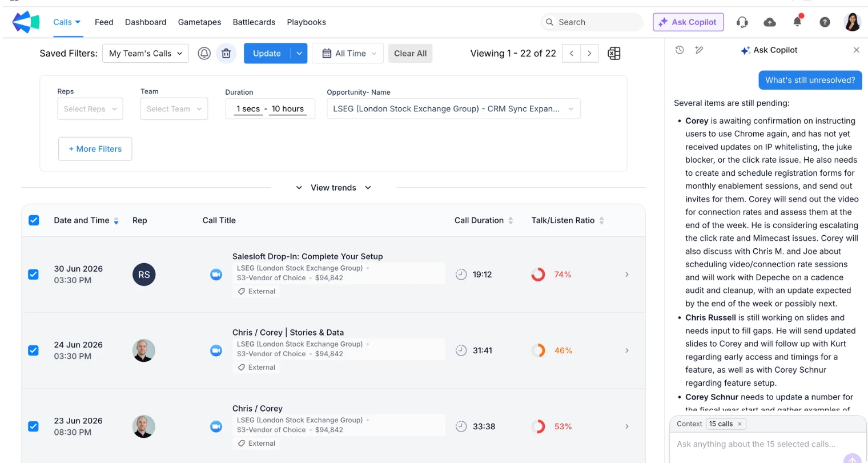868x476 pixels.
Task: Click the alert subscription icon beside saved filters
Action: 204,53
